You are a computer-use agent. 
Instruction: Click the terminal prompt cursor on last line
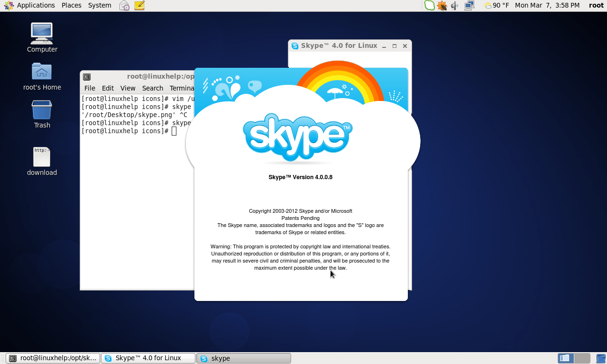click(x=174, y=131)
